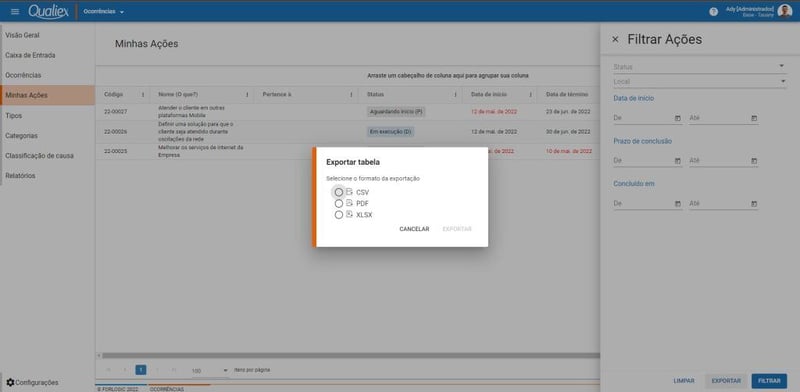Open calendar for Data de início De
Image resolution: width=800 pixels, height=392 pixels.
point(678,118)
